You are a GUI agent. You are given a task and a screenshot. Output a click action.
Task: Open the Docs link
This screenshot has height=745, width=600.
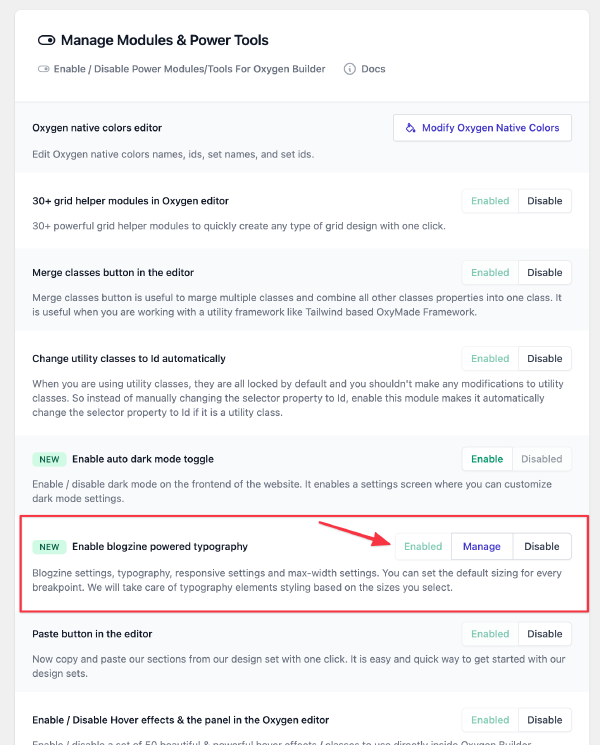coord(373,69)
